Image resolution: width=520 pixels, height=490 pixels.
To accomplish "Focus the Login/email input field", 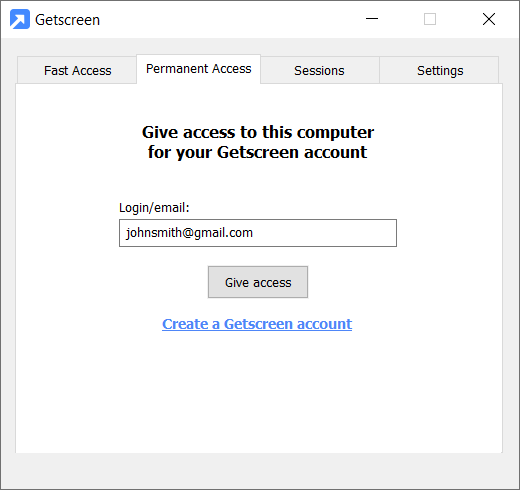I will click(x=258, y=233).
